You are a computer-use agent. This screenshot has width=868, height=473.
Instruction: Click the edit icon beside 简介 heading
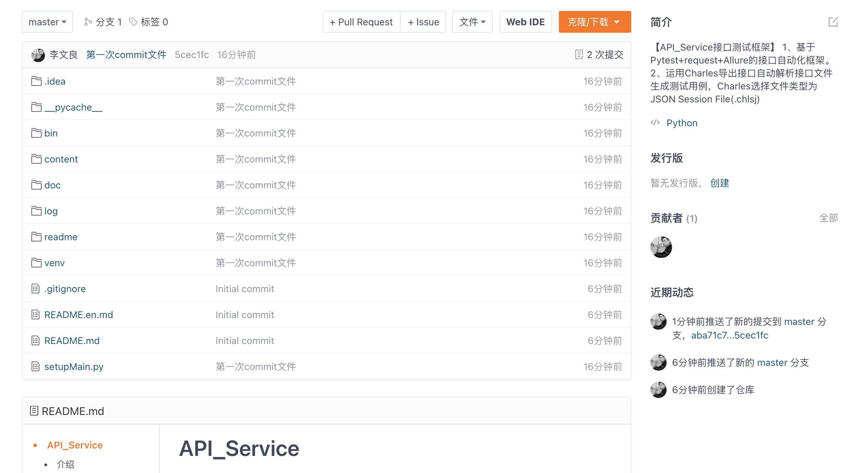pos(833,22)
